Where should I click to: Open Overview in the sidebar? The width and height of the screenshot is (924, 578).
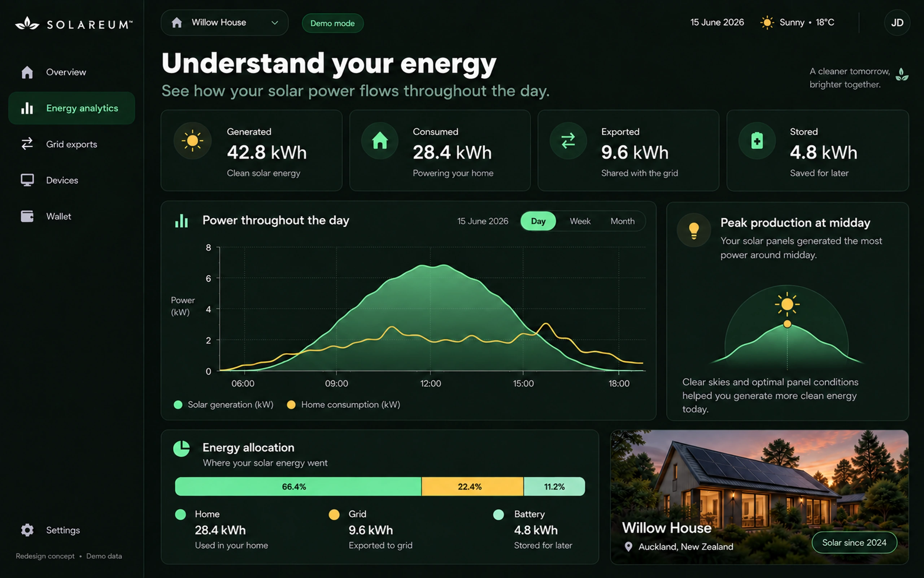[x=72, y=72]
